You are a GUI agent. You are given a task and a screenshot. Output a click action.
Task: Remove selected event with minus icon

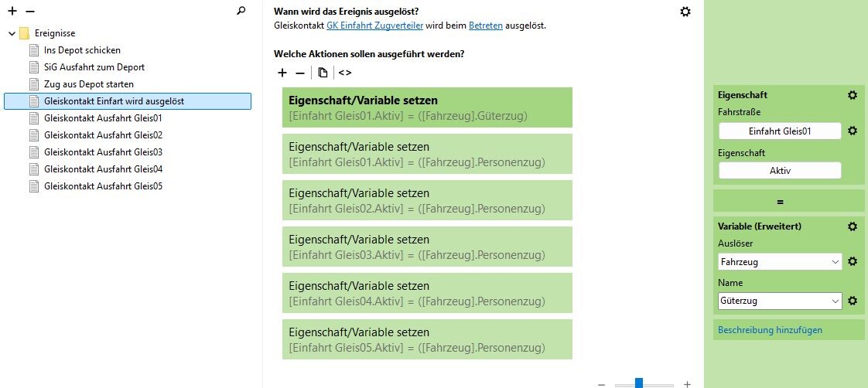[x=30, y=12]
